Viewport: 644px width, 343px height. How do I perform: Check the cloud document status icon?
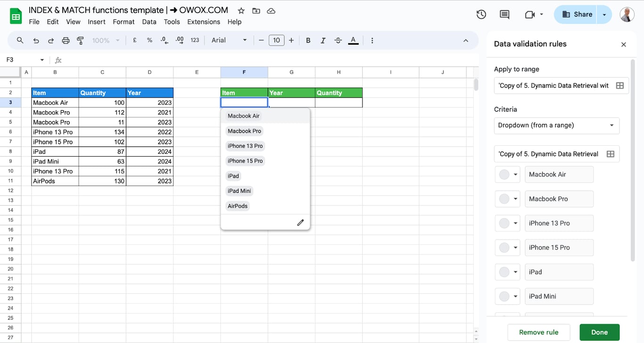point(271,10)
